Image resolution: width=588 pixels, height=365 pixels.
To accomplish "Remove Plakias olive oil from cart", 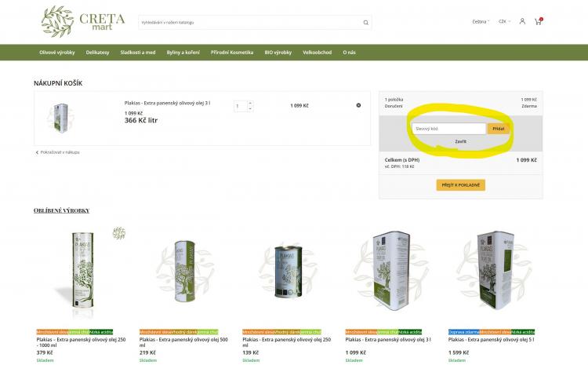I will click(358, 105).
